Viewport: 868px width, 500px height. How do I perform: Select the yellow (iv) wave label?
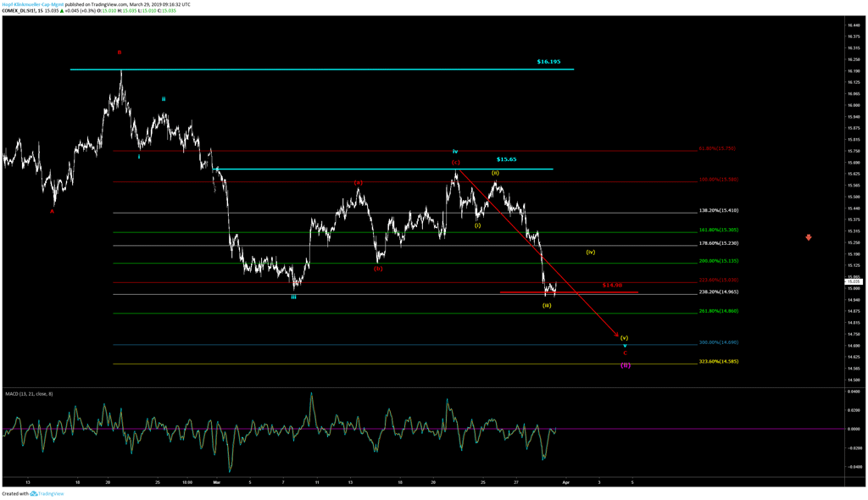[591, 252]
